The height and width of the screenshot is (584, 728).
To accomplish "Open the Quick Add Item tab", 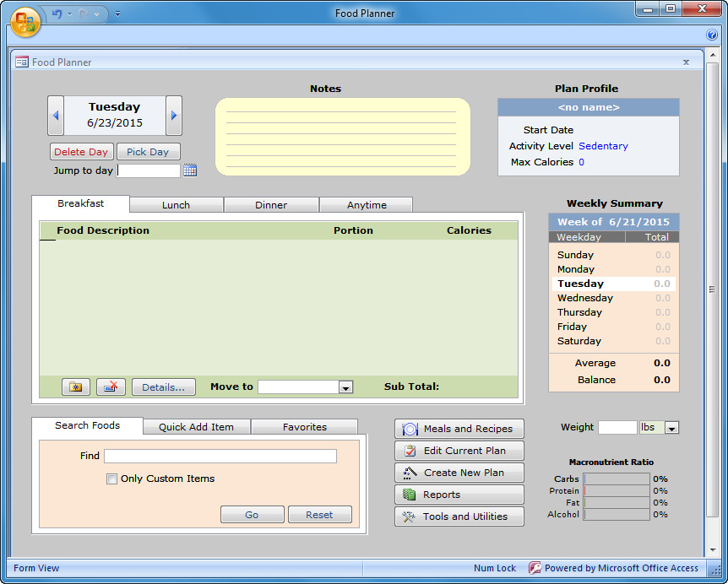I will (x=197, y=427).
